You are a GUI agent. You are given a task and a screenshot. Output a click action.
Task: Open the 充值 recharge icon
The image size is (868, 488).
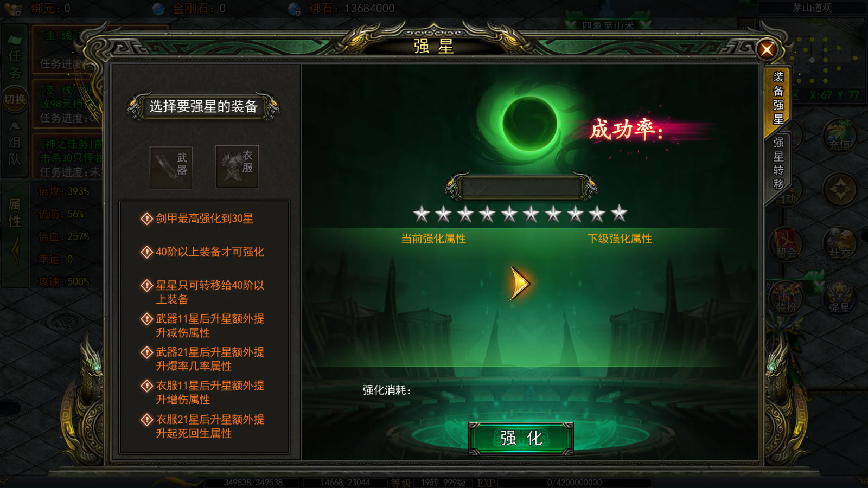pyautogui.click(x=839, y=136)
